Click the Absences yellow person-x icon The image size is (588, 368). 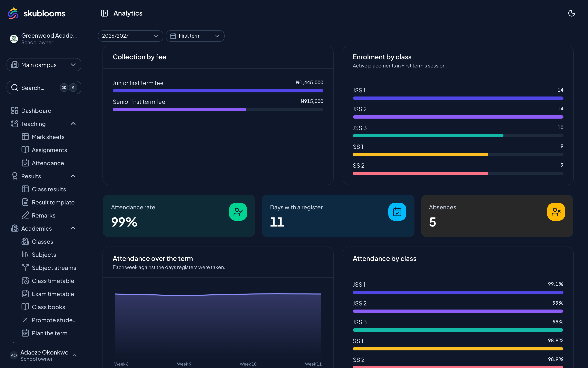(556, 212)
